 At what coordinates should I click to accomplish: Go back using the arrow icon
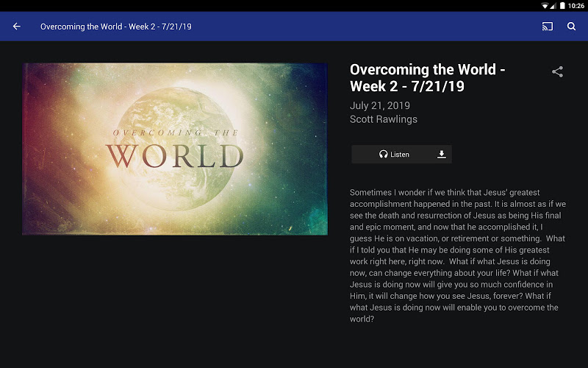[16, 26]
